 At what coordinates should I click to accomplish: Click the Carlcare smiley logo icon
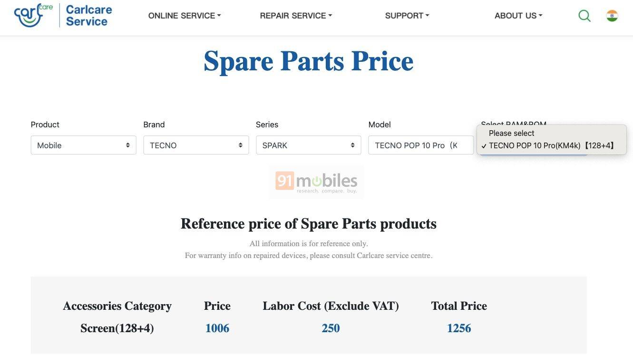point(33,15)
